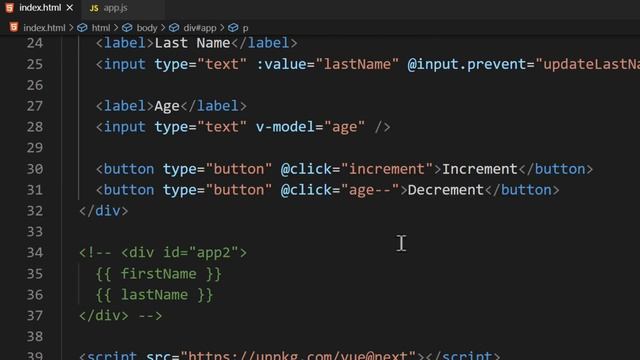
Task: Place cursor in 'Last Name' label text
Action: [x=192, y=43]
